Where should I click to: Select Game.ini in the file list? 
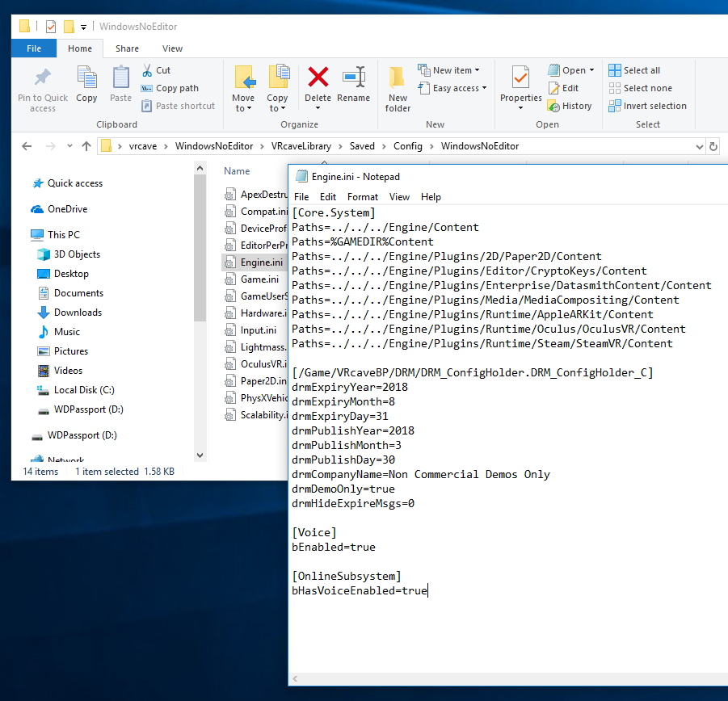click(x=259, y=279)
